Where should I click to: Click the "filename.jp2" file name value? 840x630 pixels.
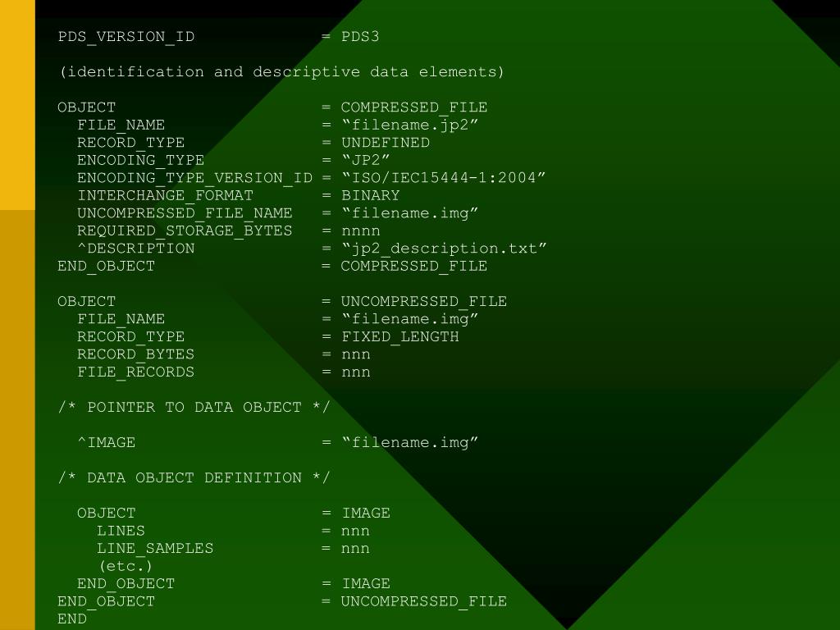[410, 126]
